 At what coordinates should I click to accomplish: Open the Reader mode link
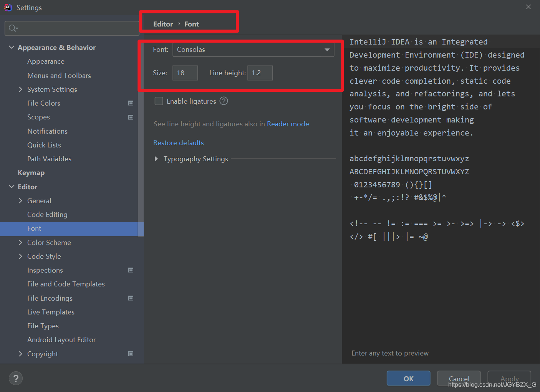288,124
